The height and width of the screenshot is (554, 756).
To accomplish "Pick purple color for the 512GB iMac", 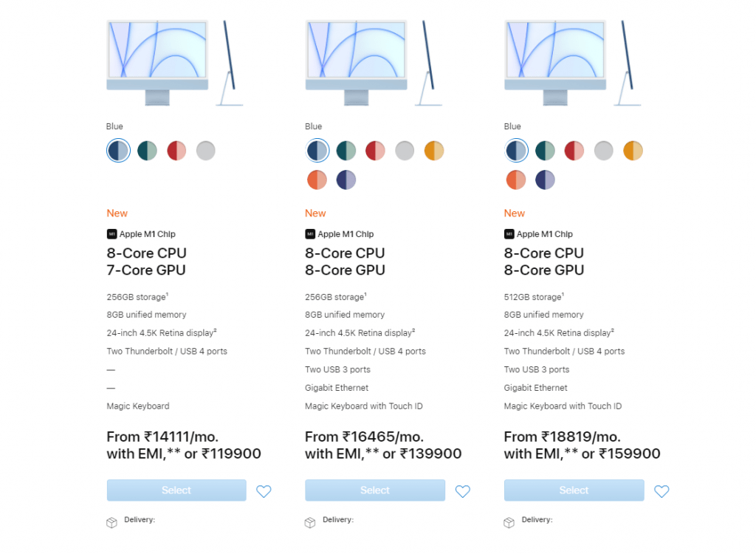I will pyautogui.click(x=546, y=180).
